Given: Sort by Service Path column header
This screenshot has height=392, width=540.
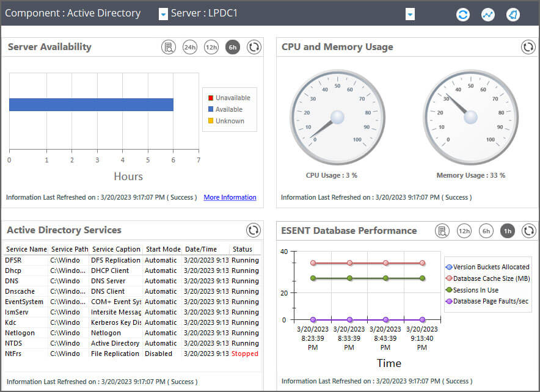Looking at the screenshot, I should coord(69,249).
